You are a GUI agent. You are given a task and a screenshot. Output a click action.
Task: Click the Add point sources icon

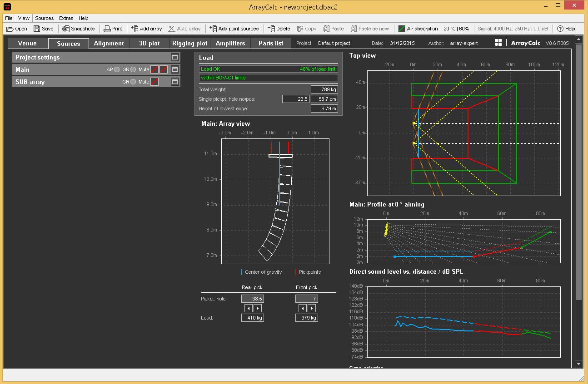[234, 28]
